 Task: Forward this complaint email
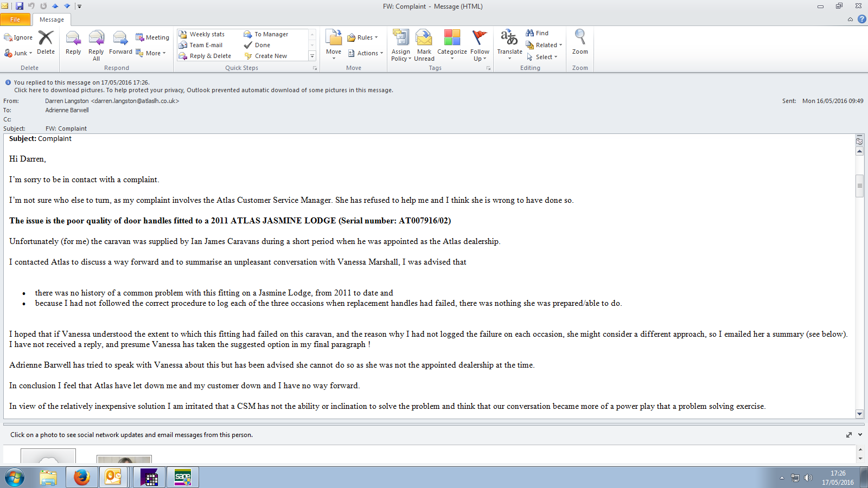point(120,43)
